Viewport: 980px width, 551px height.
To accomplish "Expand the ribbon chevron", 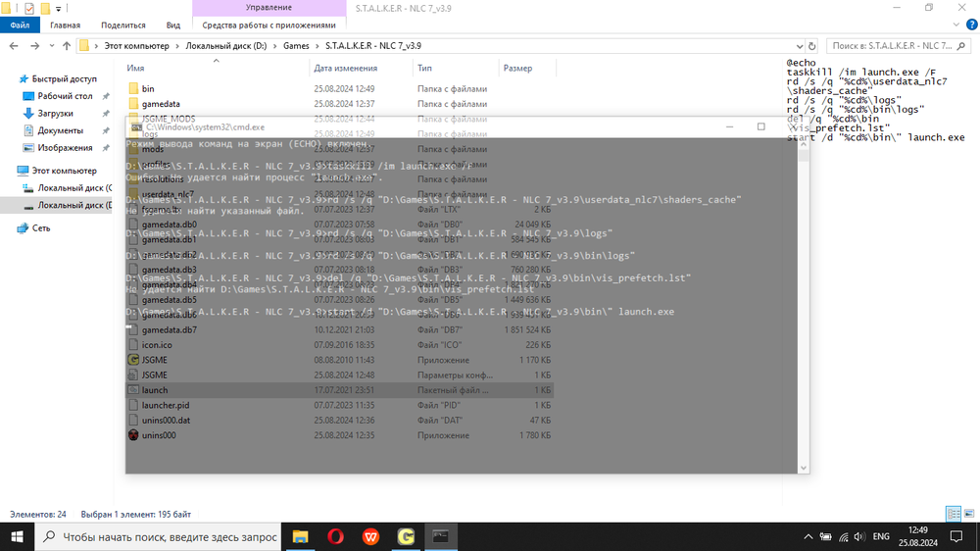I will (956, 25).
